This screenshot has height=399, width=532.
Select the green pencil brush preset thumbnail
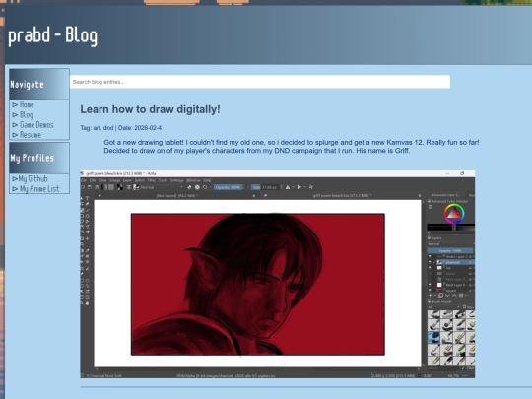click(459, 349)
